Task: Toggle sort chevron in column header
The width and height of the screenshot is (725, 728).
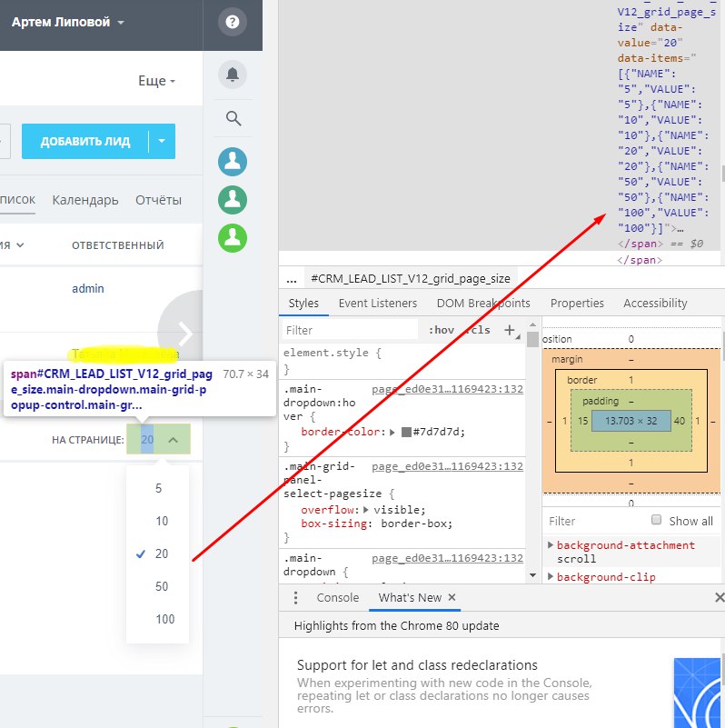Action: coord(20,245)
